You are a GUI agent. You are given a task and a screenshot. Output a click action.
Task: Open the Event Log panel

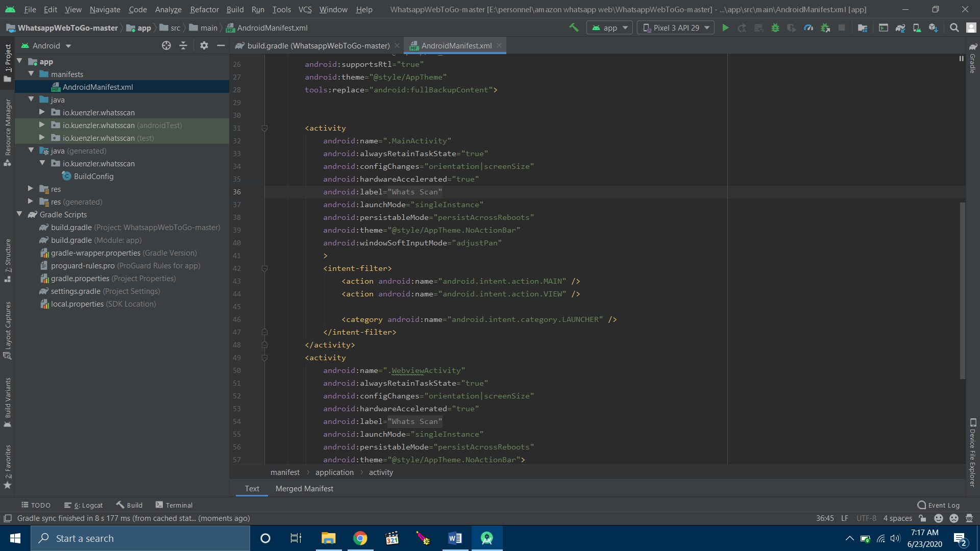tap(938, 505)
